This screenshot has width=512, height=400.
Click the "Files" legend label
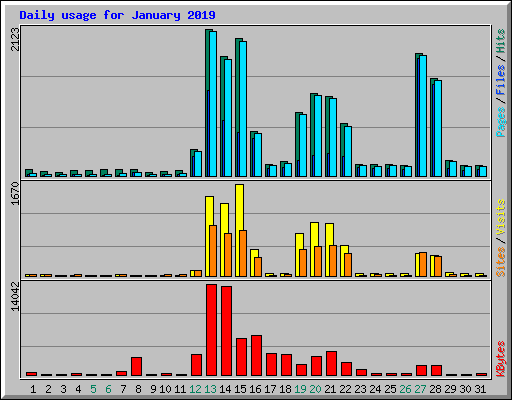click(500, 80)
